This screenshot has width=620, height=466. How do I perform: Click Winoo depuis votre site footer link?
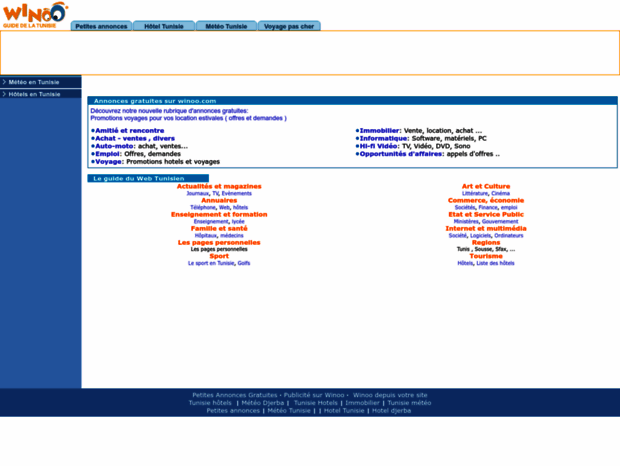click(390, 395)
